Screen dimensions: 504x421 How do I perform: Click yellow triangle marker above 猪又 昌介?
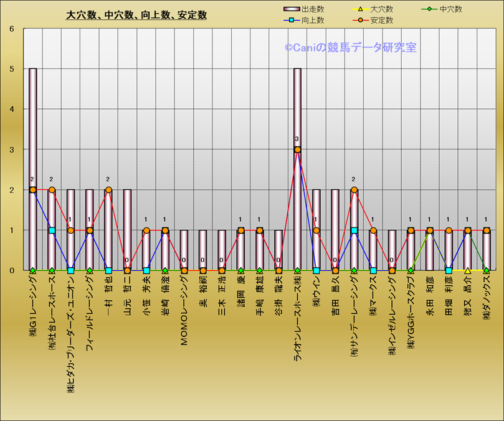click(467, 270)
